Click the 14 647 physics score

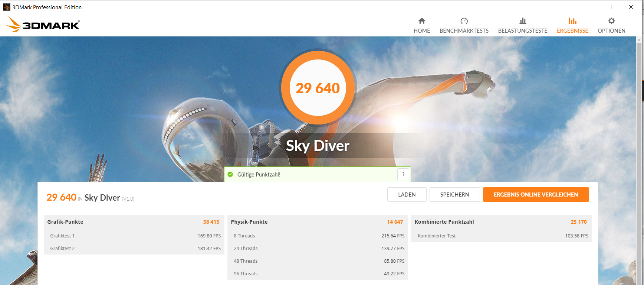tap(395, 222)
